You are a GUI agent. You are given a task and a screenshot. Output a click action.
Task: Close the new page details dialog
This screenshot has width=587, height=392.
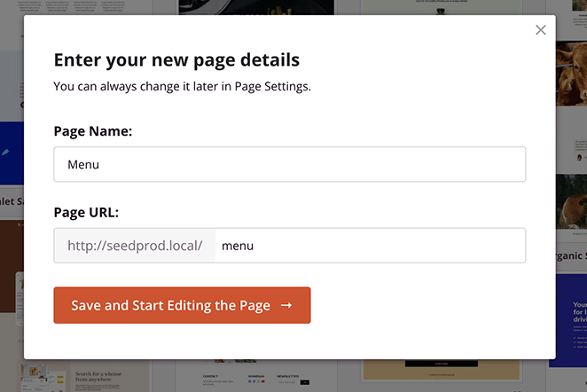541,30
